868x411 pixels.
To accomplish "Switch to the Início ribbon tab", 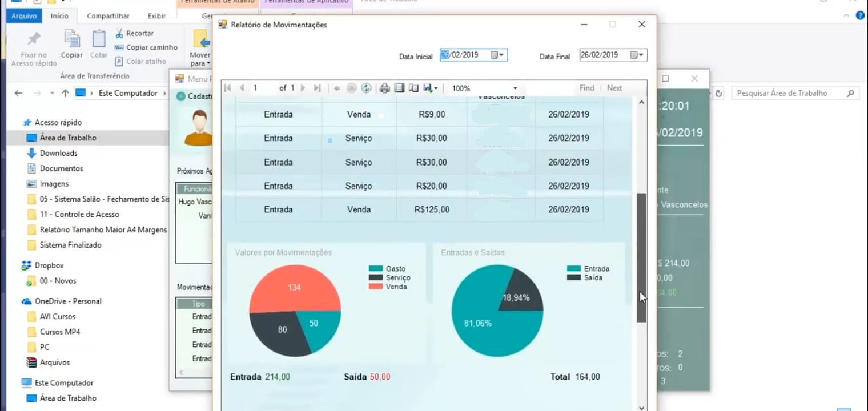I will coord(59,16).
